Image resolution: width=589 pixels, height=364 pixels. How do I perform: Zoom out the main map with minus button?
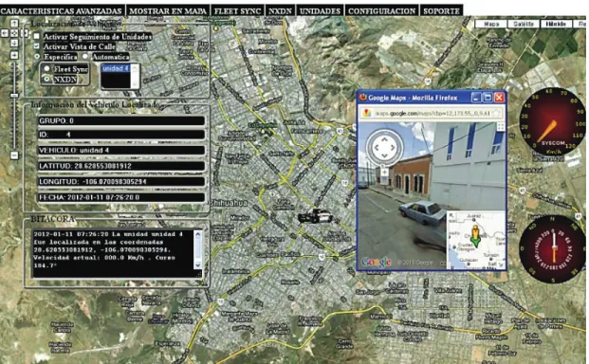point(14,155)
